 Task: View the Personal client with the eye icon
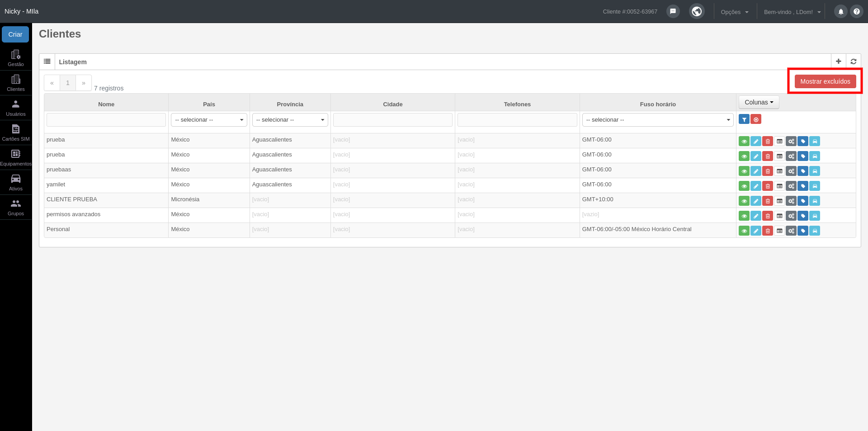(x=744, y=231)
